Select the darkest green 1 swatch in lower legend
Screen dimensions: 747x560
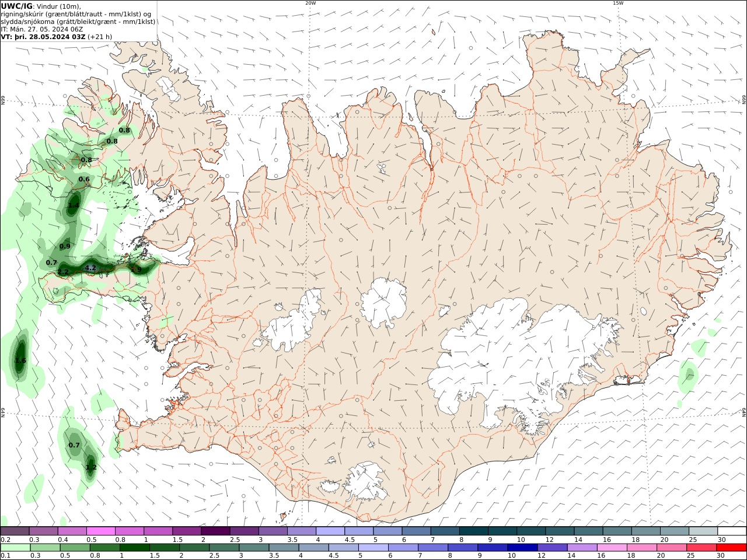coord(134,548)
